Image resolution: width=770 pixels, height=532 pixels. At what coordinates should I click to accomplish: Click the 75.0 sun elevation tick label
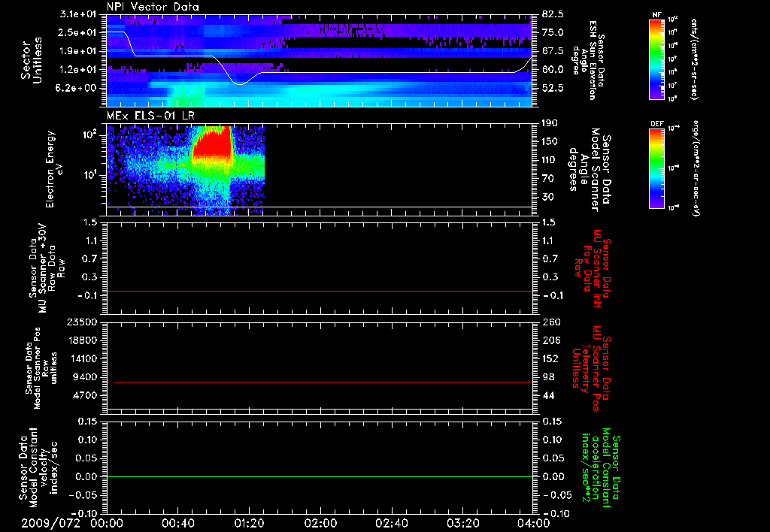(553, 32)
